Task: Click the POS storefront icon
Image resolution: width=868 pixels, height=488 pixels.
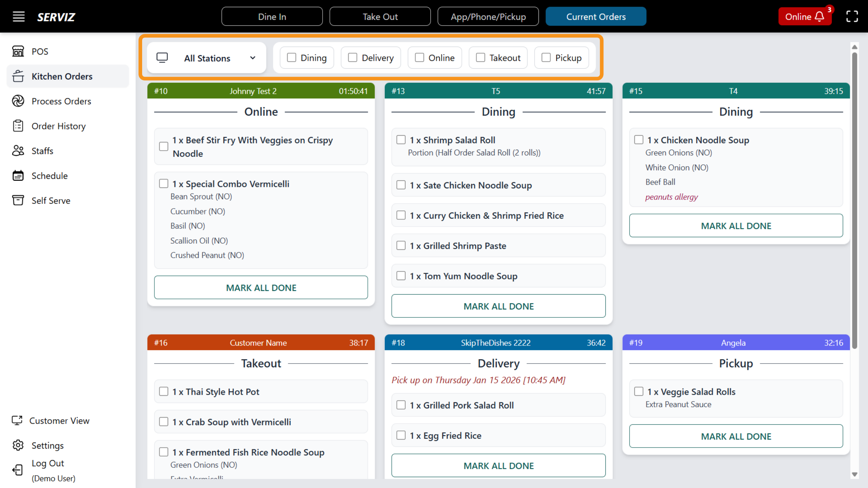Action: click(18, 51)
